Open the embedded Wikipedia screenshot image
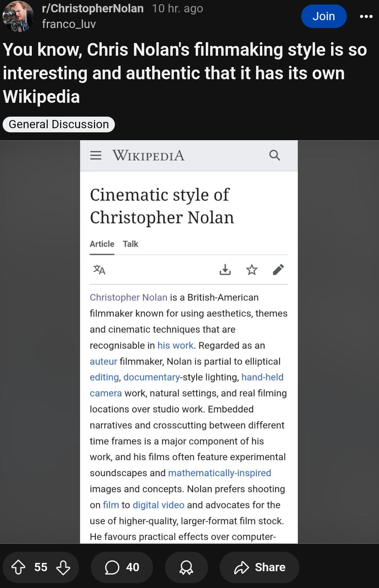Viewport: 379px width, 588px height. pos(189,342)
